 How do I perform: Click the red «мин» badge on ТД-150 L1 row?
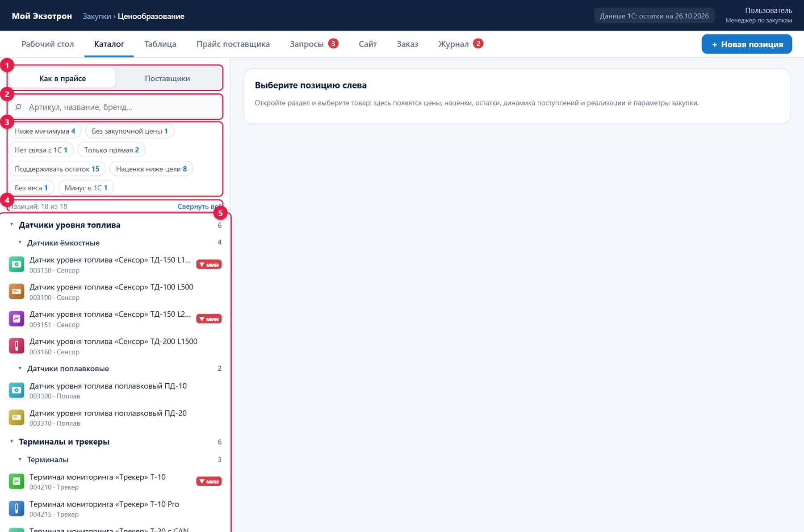(x=209, y=264)
